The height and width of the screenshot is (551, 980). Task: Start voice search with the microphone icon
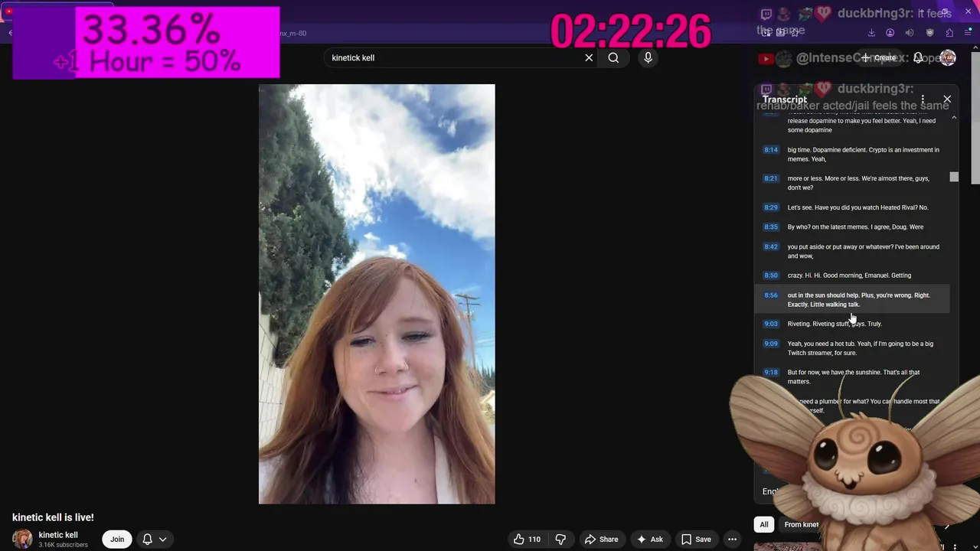648,57
